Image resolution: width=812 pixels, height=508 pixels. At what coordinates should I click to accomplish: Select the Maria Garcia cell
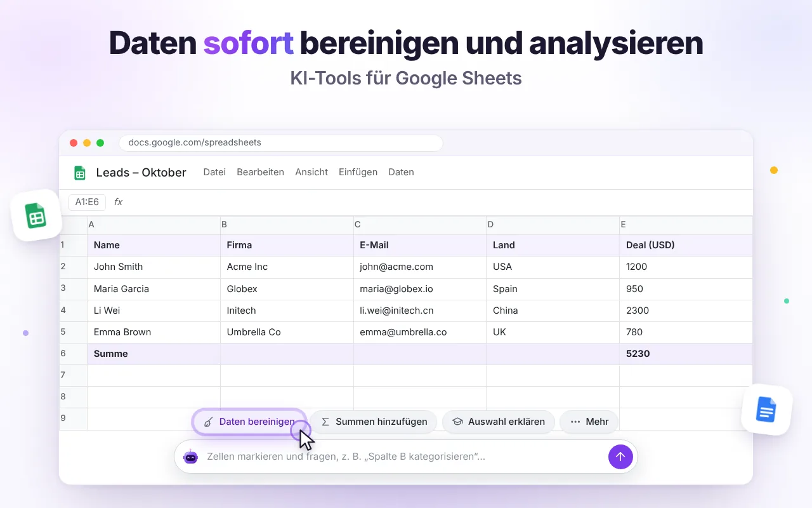point(154,288)
